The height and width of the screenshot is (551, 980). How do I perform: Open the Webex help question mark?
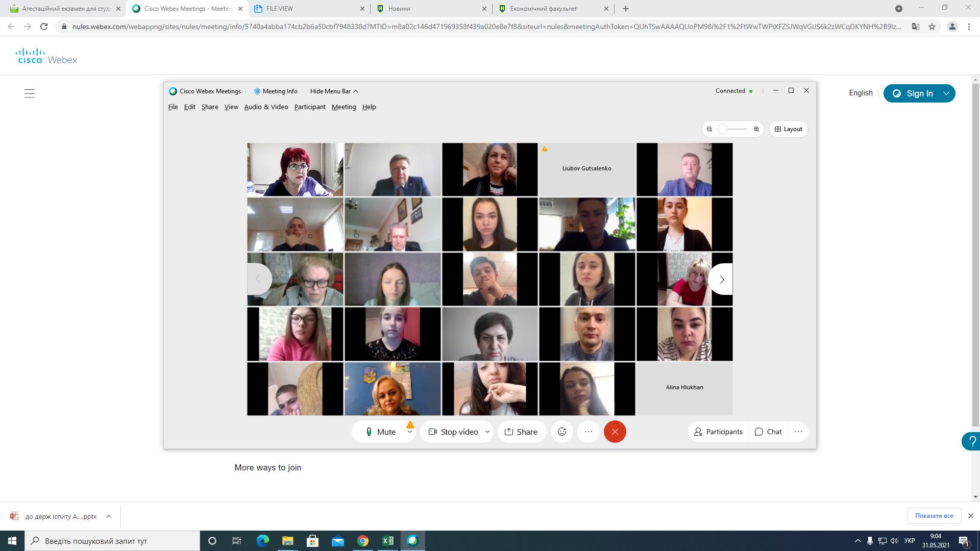point(972,441)
